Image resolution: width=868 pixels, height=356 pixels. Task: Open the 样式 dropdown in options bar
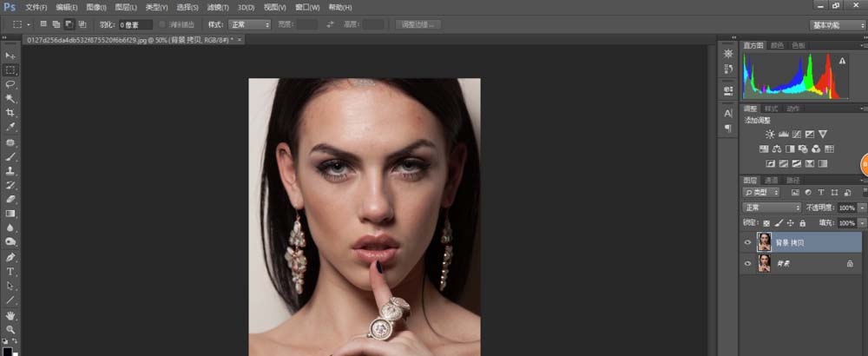click(250, 24)
